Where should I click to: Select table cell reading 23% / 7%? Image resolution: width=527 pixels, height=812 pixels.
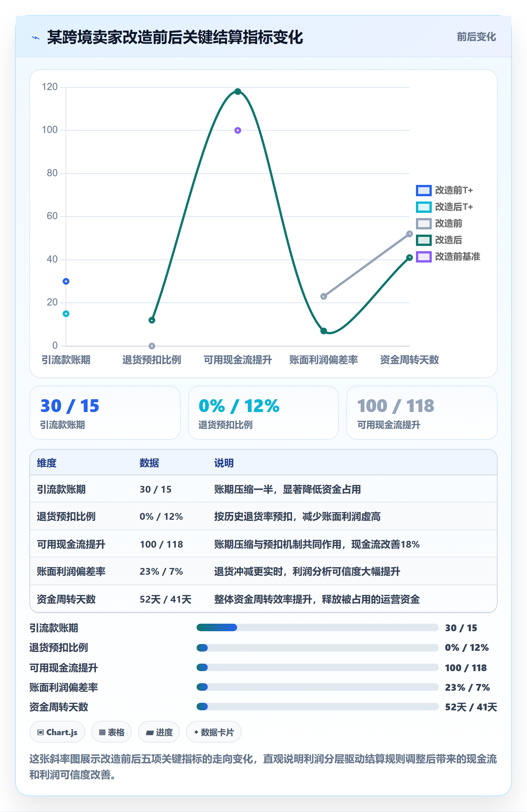161,571
